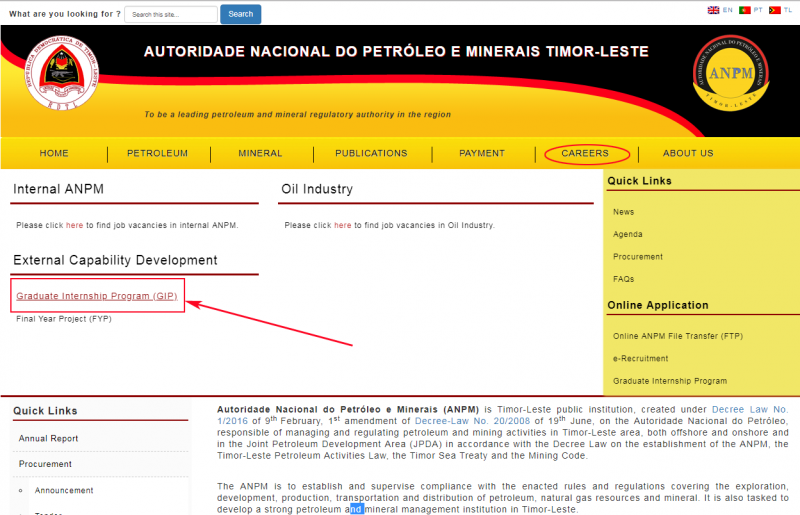Open FAQs quick link
The width and height of the screenshot is (800, 515).
tap(623, 279)
